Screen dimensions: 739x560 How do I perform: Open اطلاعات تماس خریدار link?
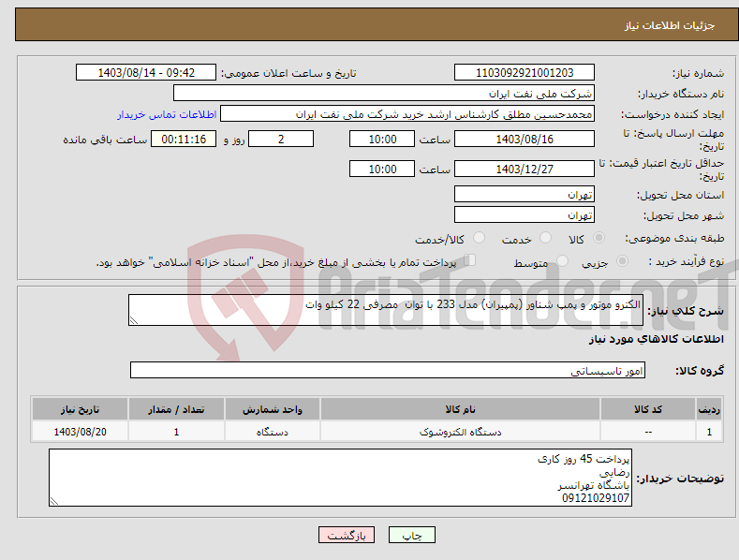[167, 114]
